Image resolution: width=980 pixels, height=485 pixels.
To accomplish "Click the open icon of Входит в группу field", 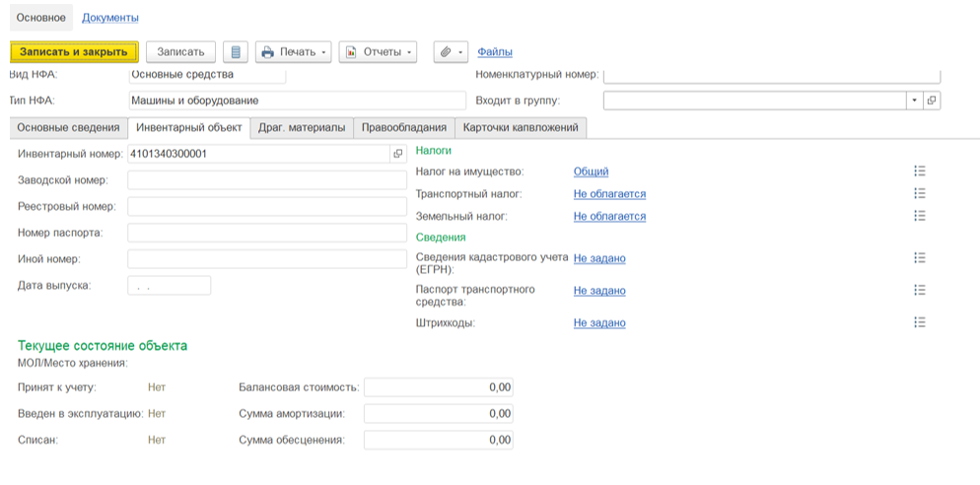I will click(x=932, y=100).
